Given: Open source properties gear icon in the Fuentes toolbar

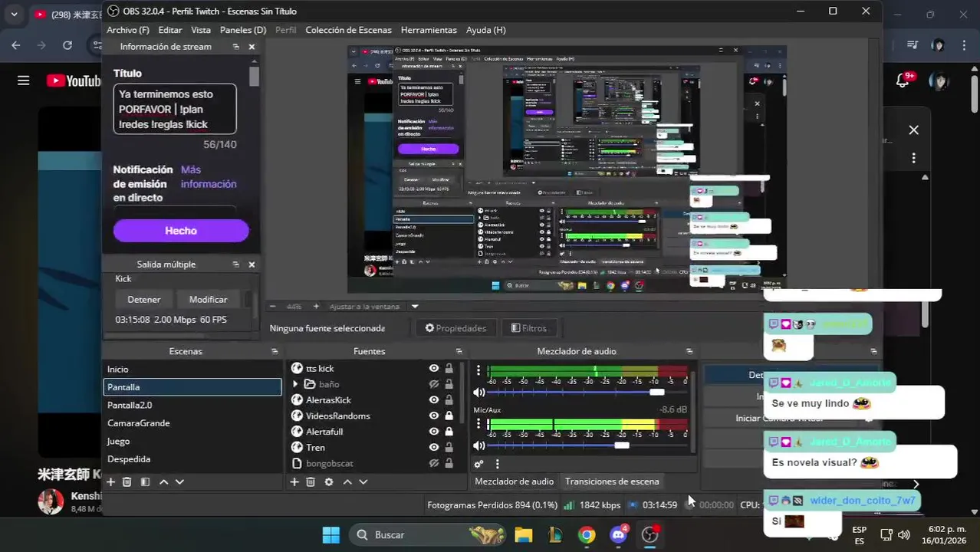Looking at the screenshot, I should pos(329,482).
